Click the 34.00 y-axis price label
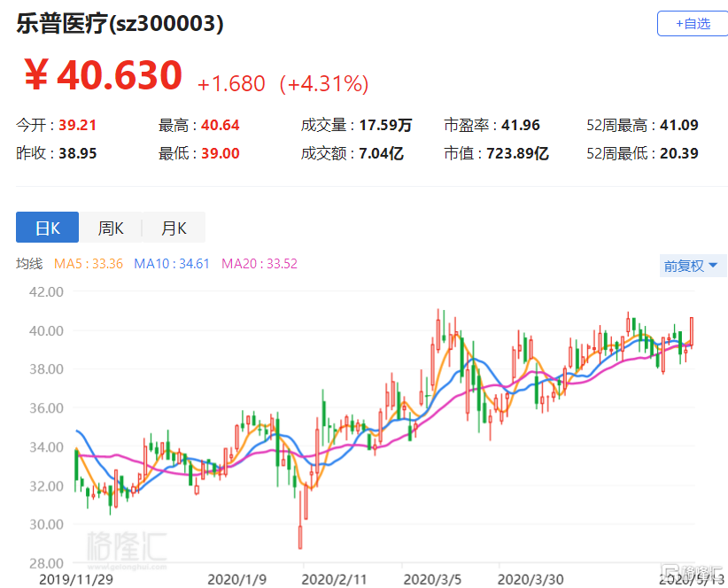 tap(46, 447)
